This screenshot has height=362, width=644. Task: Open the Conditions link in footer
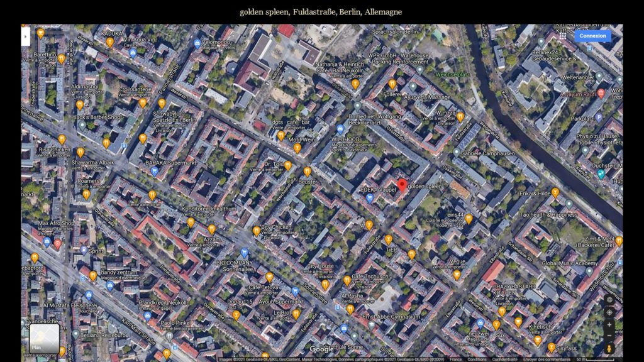[476, 359]
